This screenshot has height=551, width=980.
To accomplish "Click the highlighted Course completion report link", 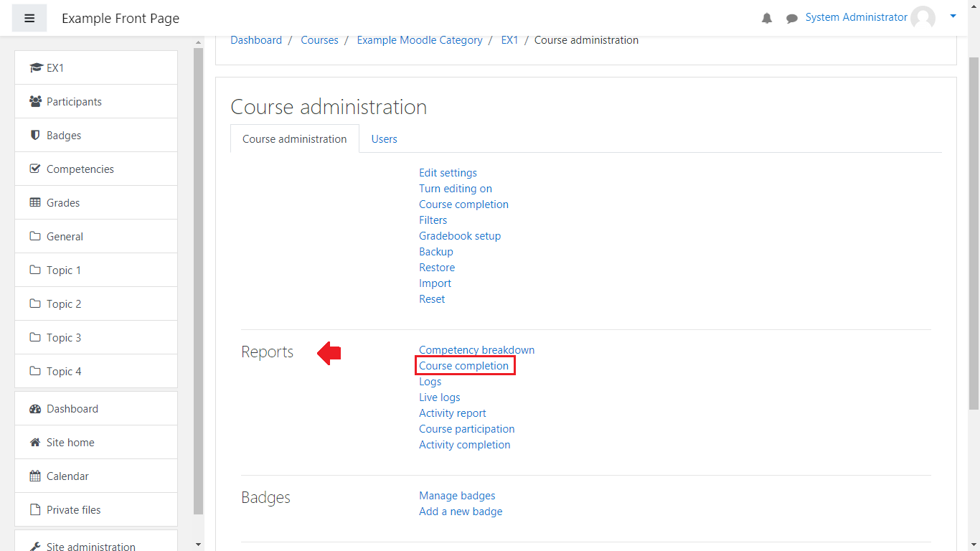I will [x=463, y=366].
